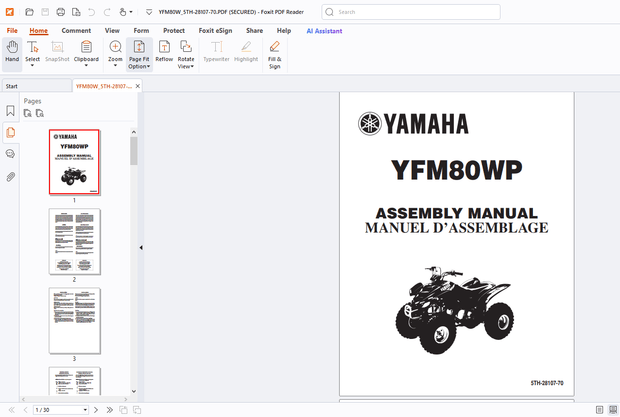
Task: Open the Form ribbon tab
Action: click(141, 30)
